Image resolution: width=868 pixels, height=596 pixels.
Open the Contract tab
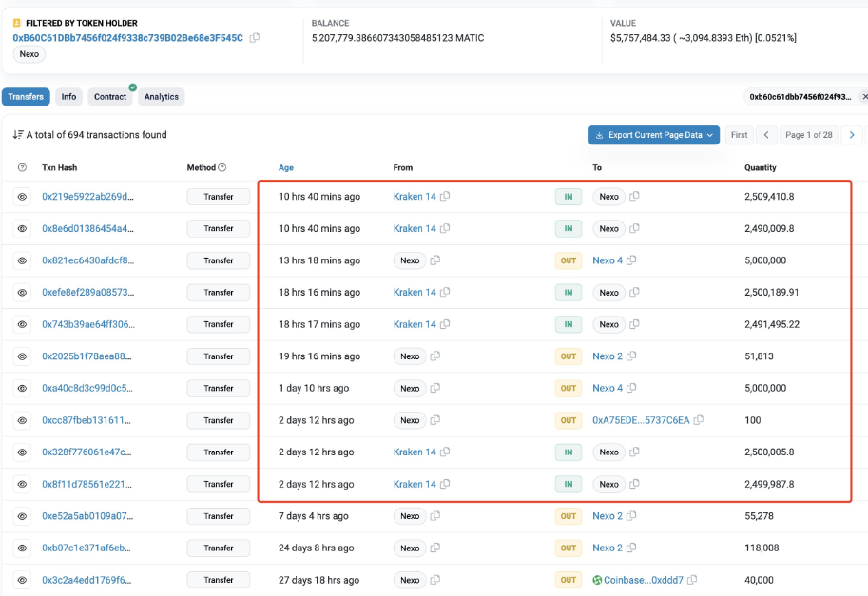(110, 97)
